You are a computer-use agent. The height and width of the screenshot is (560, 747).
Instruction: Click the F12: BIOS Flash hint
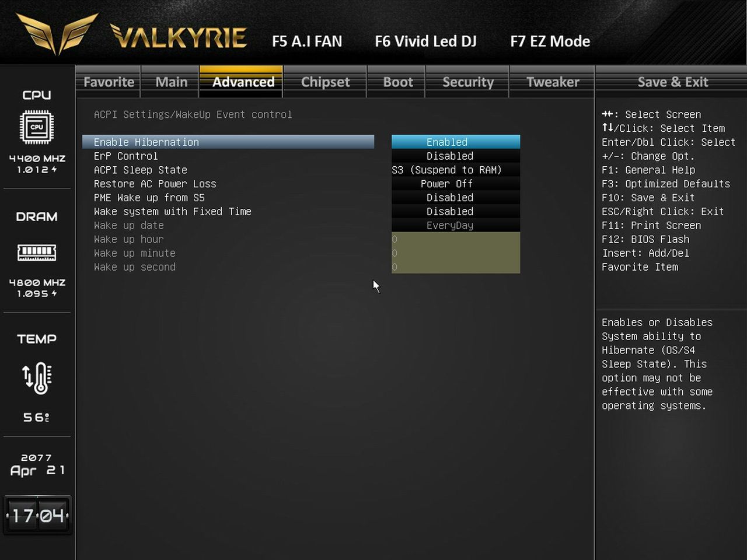tap(645, 239)
